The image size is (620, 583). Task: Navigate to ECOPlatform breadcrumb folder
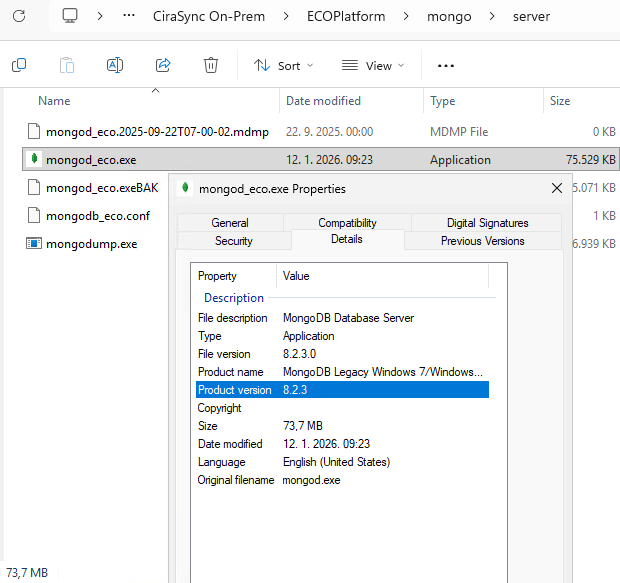346,16
